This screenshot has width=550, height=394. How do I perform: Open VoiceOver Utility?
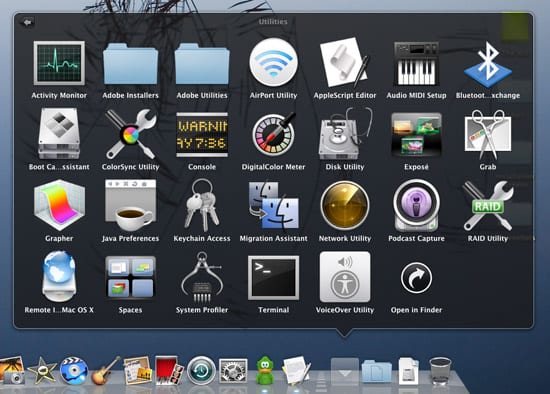[x=345, y=277]
